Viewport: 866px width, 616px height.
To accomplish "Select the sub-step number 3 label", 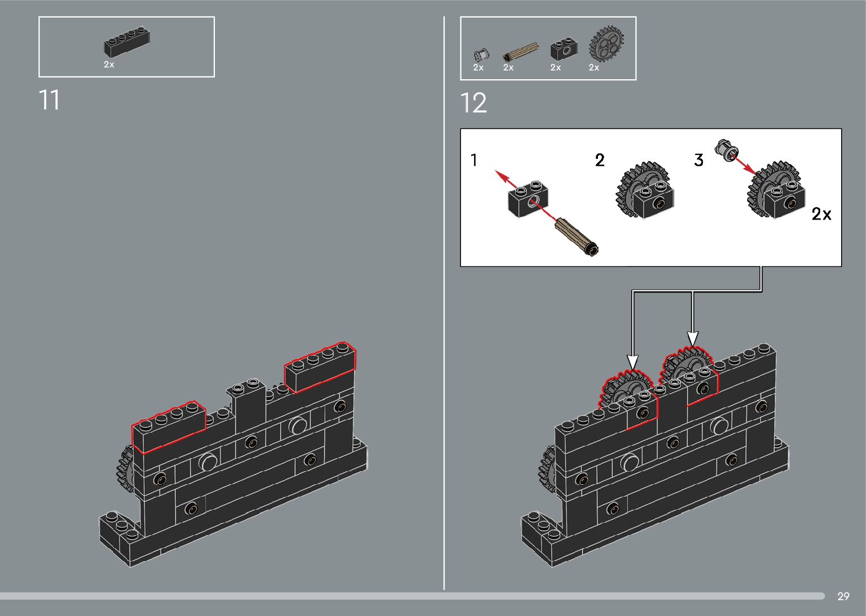I will pos(699,160).
